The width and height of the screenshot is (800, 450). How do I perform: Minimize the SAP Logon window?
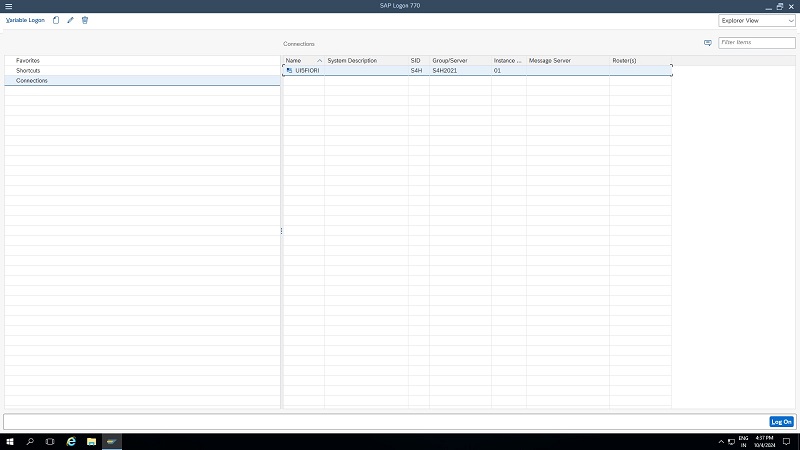click(768, 7)
